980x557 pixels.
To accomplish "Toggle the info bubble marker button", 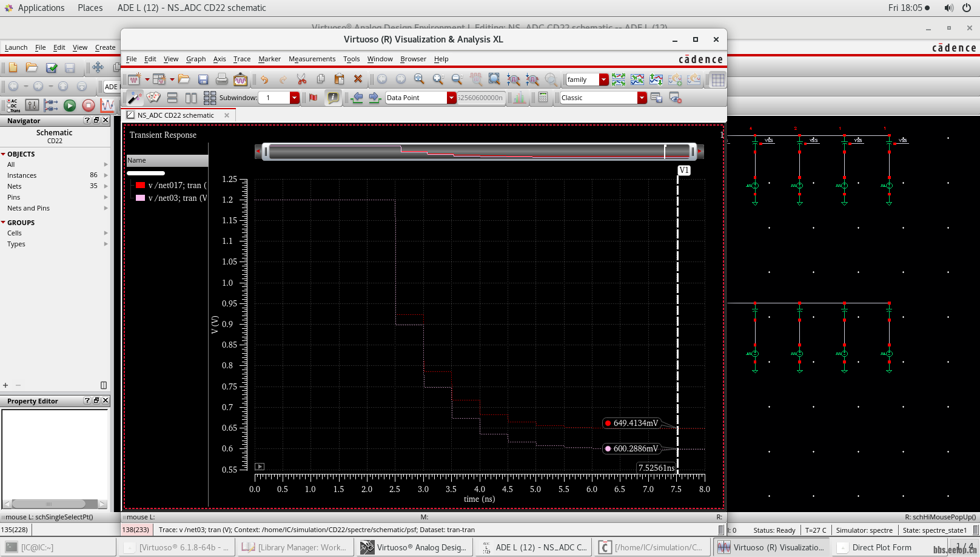I will pos(333,98).
